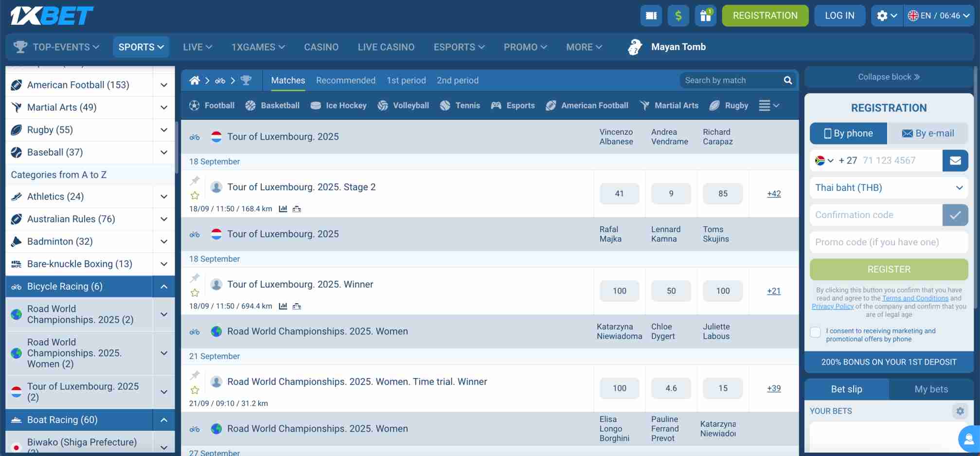Image resolution: width=980 pixels, height=456 pixels.
Task: Click the search magnifier in Search by match
Action: click(787, 80)
